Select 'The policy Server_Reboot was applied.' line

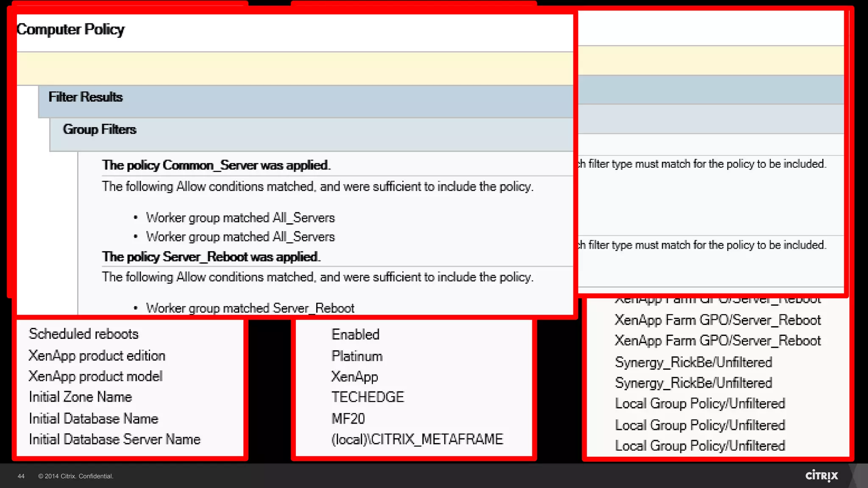pos(211,257)
